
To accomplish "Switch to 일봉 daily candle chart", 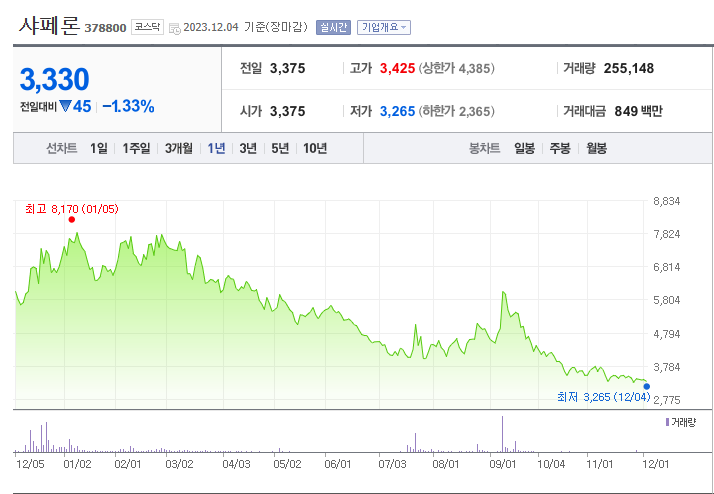I will (x=525, y=148).
